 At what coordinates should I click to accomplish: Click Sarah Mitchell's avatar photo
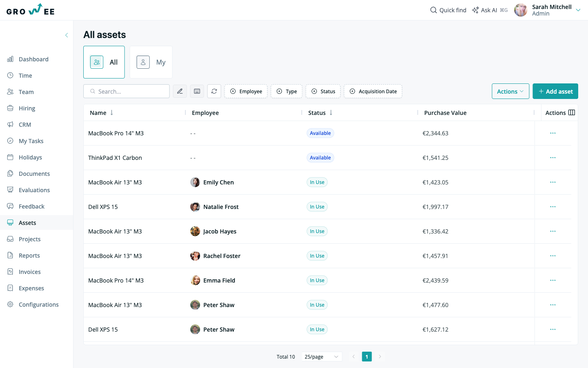click(x=521, y=10)
